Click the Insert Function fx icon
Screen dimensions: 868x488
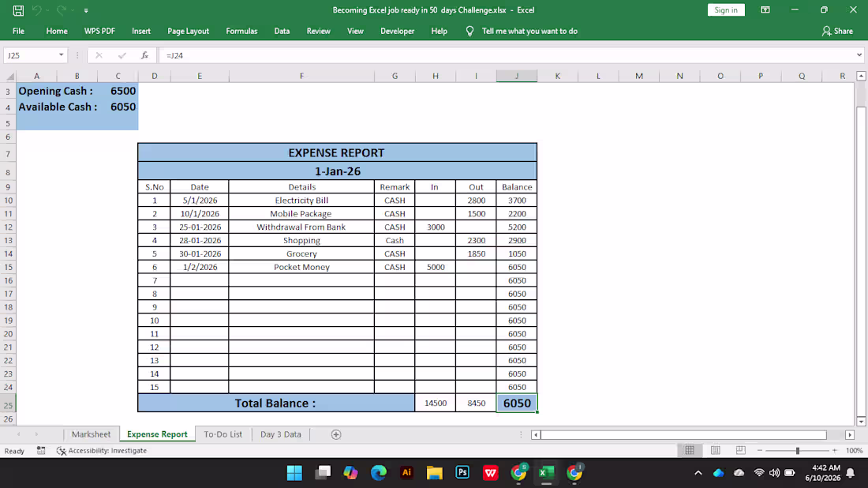point(144,55)
